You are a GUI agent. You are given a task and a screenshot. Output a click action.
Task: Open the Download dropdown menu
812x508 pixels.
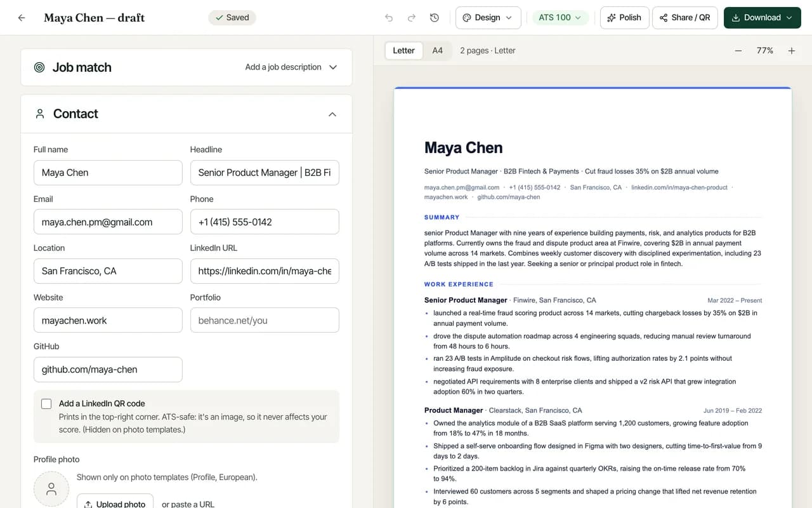763,18
